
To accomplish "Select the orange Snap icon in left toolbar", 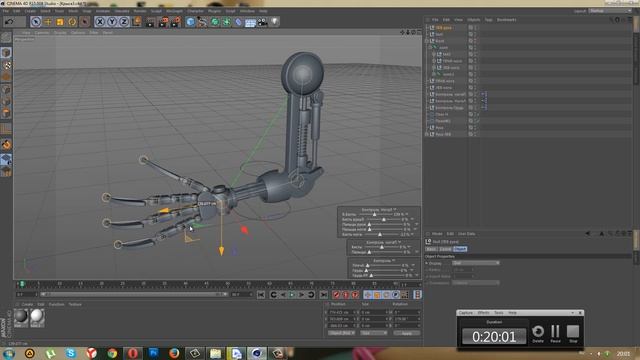I will [x=6, y=144].
